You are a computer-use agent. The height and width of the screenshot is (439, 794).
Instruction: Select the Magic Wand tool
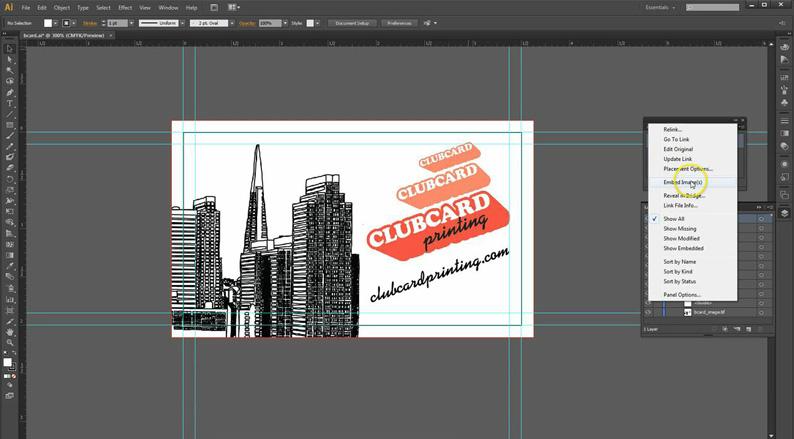pyautogui.click(x=10, y=70)
